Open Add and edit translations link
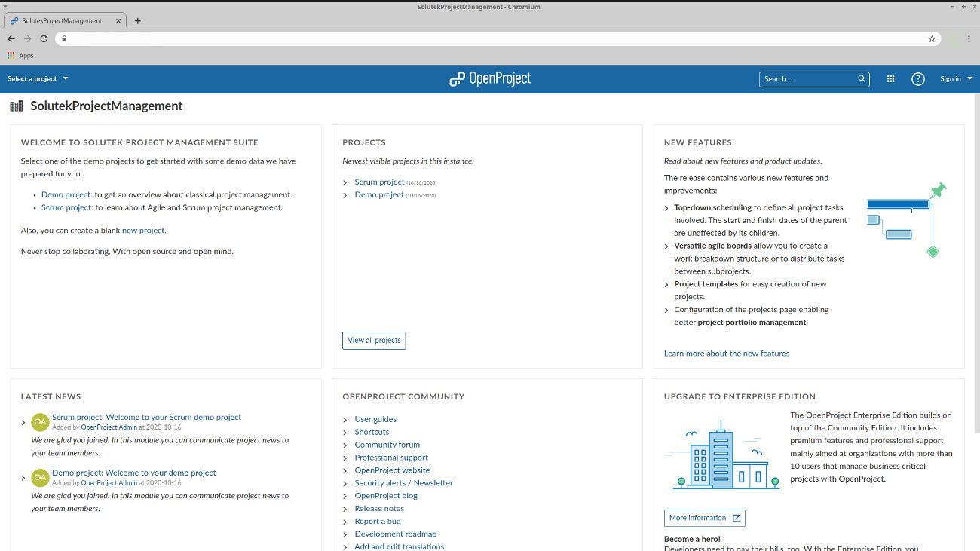This screenshot has height=551, width=980. (400, 546)
